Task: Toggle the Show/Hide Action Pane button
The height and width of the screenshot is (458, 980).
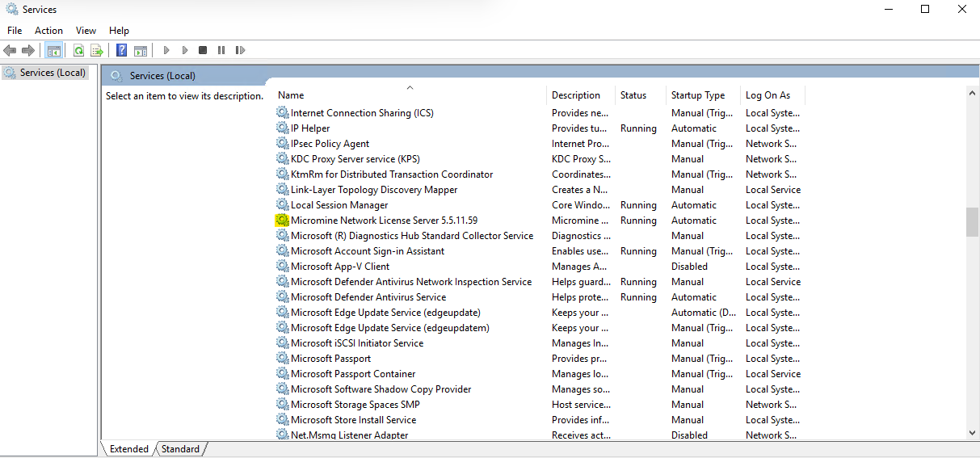Action: [140, 50]
